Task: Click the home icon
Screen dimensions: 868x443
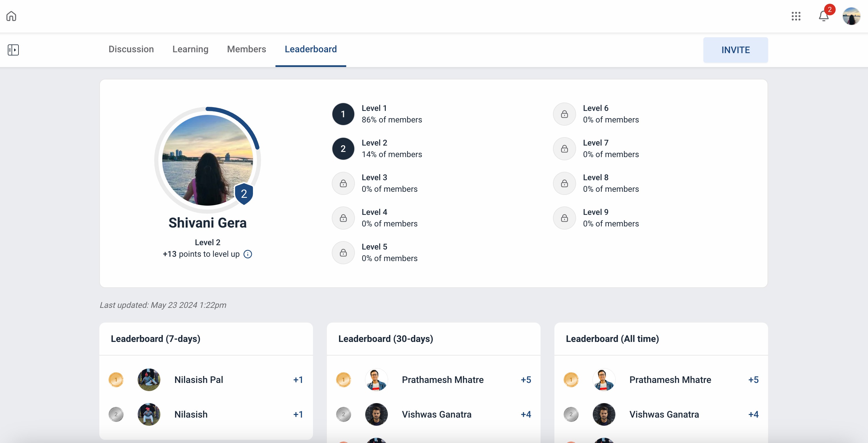Action: point(11,16)
